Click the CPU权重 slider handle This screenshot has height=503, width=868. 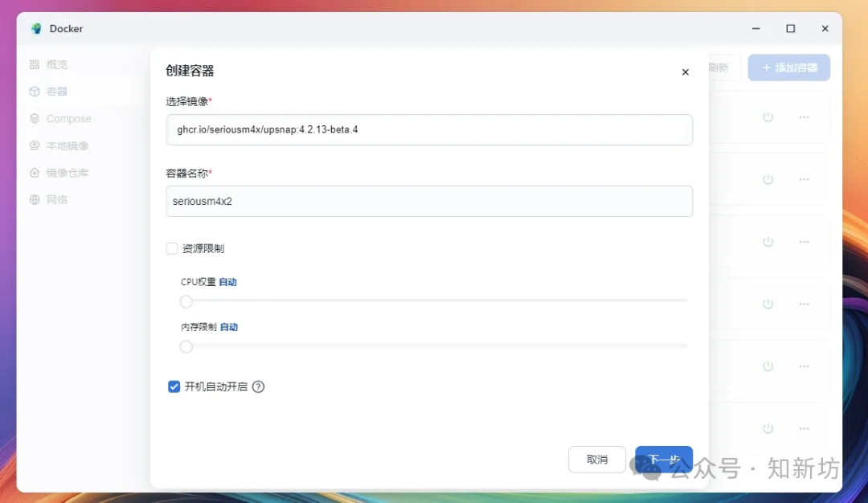click(186, 301)
